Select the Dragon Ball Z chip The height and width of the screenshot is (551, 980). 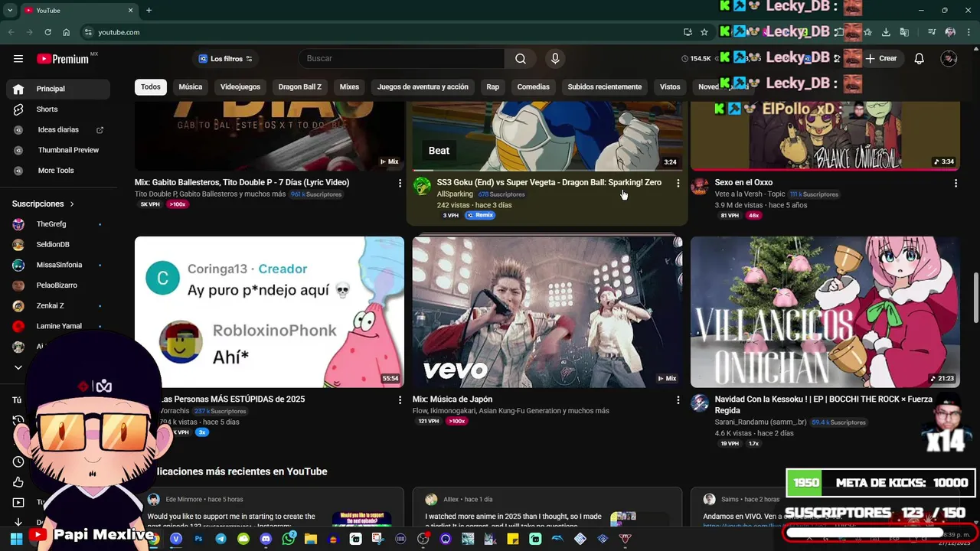(x=300, y=86)
